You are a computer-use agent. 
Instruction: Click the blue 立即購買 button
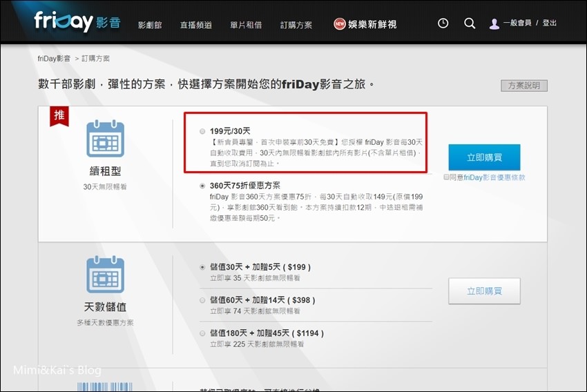[x=483, y=157]
